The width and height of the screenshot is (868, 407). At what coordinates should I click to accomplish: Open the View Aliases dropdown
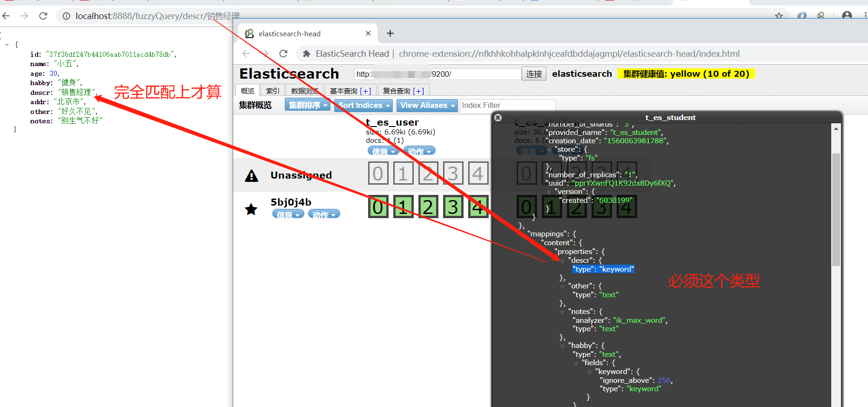click(427, 105)
